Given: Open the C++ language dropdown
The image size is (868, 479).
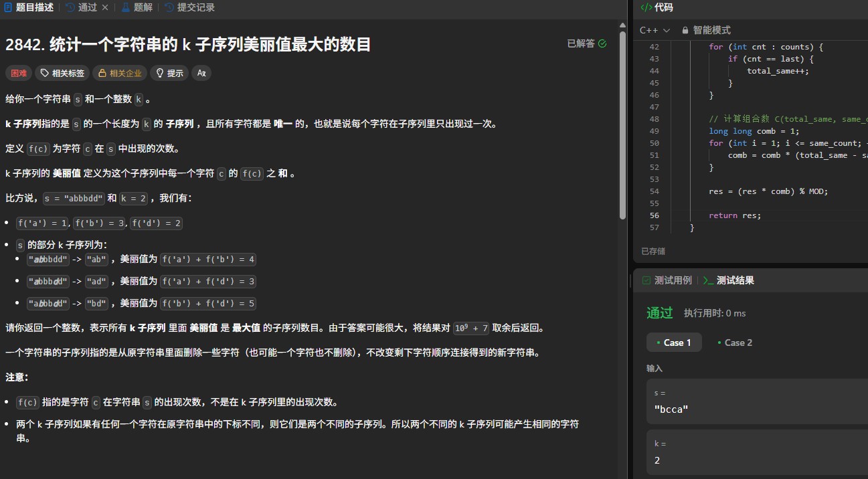Looking at the screenshot, I should (655, 30).
